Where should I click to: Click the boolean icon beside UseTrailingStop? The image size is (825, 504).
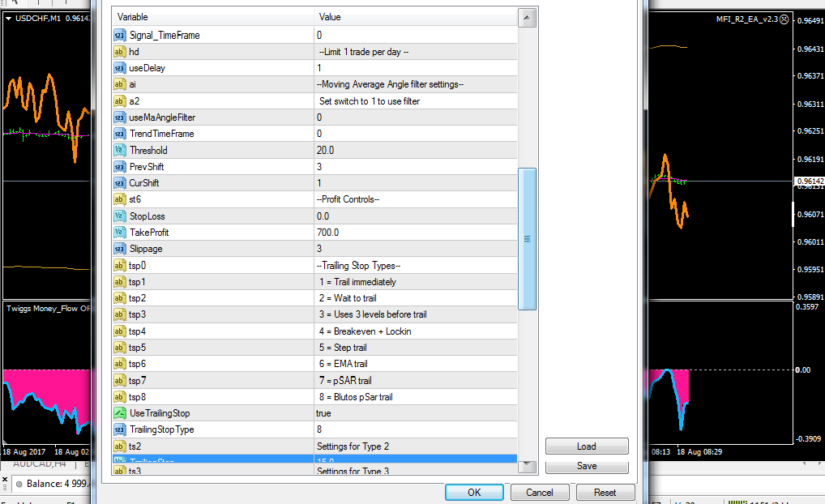pyautogui.click(x=119, y=413)
